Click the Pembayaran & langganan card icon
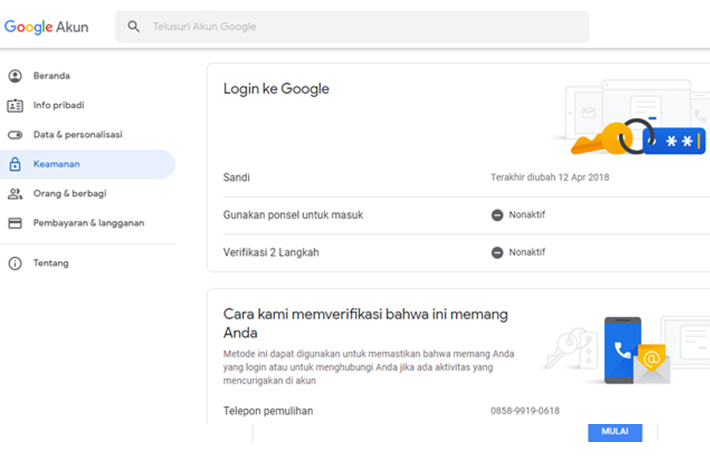The image size is (710, 473). click(x=15, y=223)
